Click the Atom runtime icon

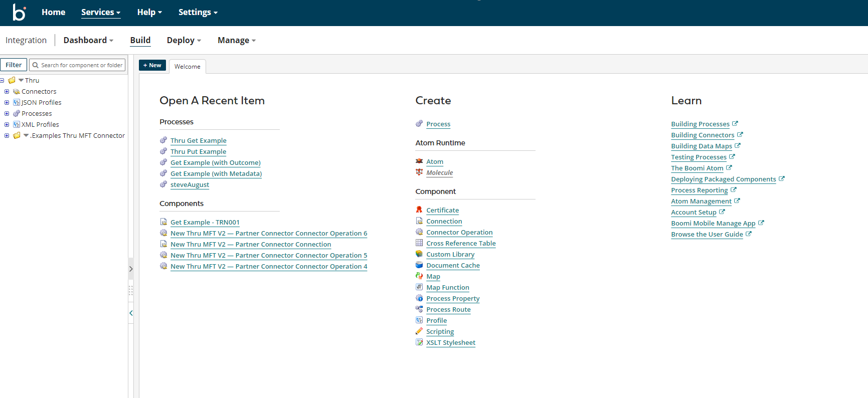[x=419, y=161]
